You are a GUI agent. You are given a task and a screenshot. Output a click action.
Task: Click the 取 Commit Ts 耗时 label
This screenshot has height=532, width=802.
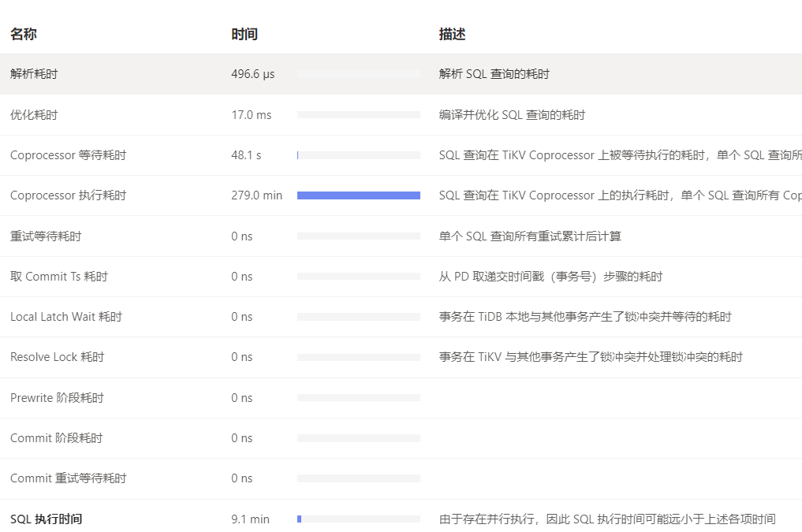click(59, 277)
